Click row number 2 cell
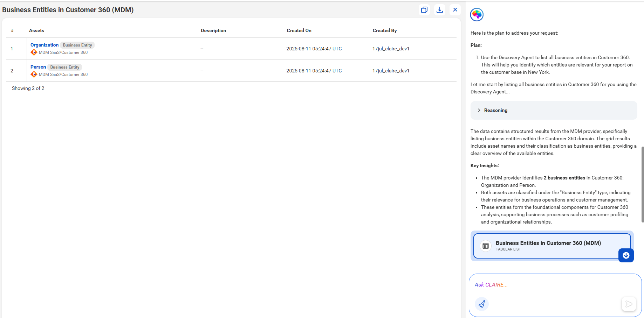 (12, 71)
